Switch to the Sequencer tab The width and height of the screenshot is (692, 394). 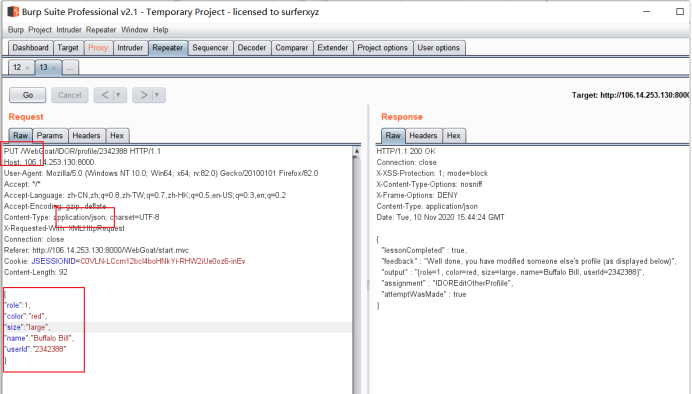tap(210, 48)
